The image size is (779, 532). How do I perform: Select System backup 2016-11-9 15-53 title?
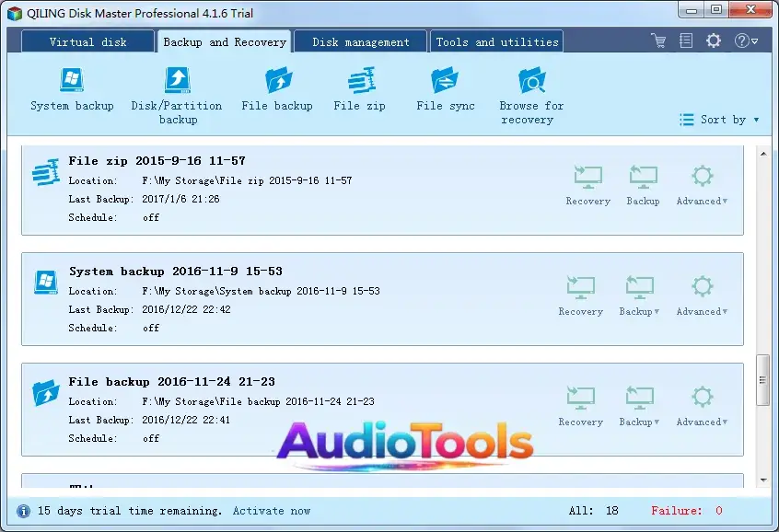(176, 272)
